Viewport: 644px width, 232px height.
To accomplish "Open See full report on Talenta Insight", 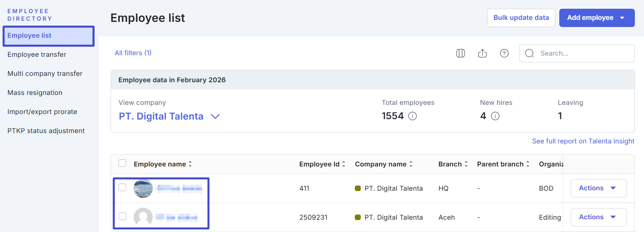I will (583, 141).
